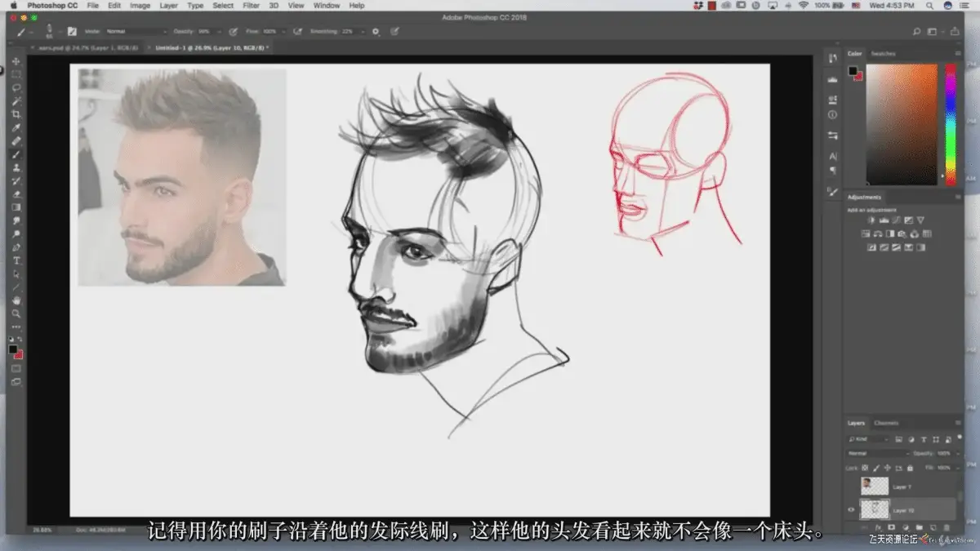Delete layer with trash icon
980x551 pixels.
(945, 527)
